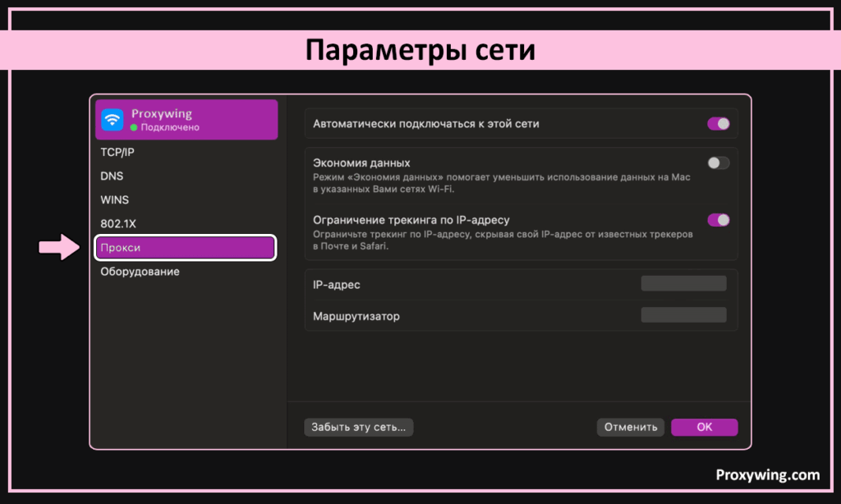Click the pink arrow pointing at Прокси
Viewport: 841px width, 504px height.
coord(62,248)
